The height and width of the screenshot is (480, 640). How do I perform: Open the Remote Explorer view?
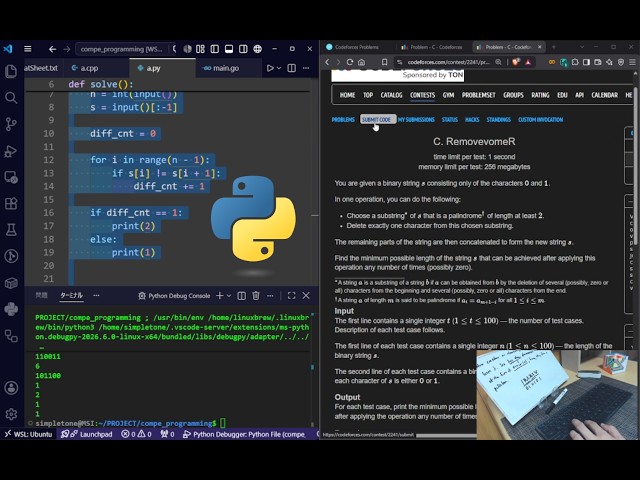click(x=11, y=177)
